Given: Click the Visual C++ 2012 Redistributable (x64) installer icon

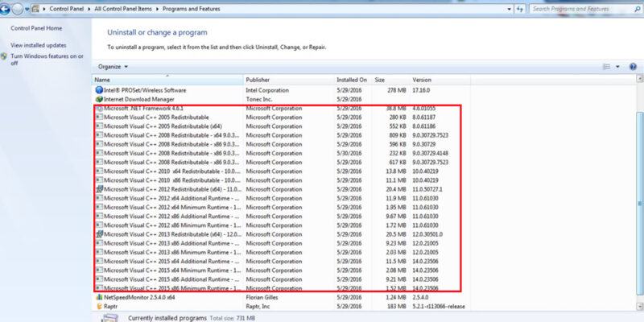Looking at the screenshot, I should [x=99, y=189].
